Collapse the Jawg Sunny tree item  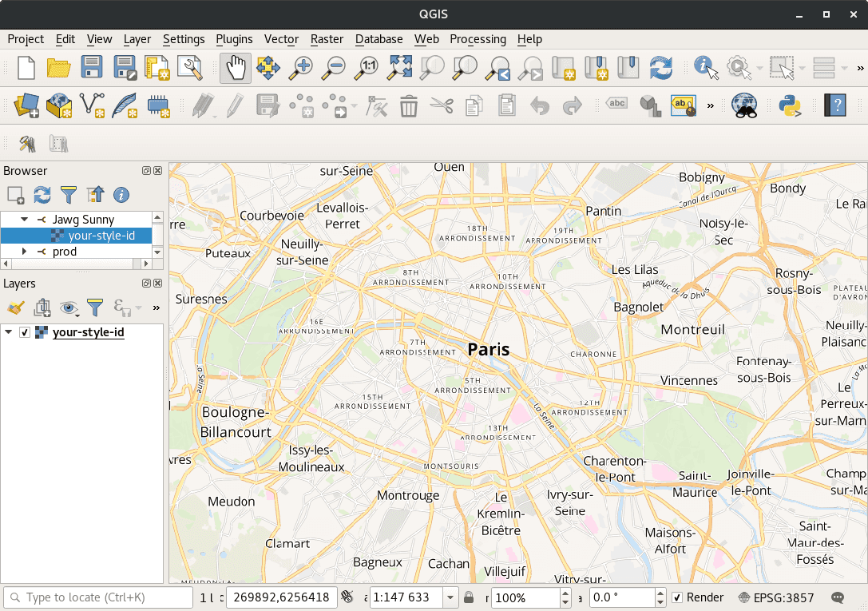(23, 219)
